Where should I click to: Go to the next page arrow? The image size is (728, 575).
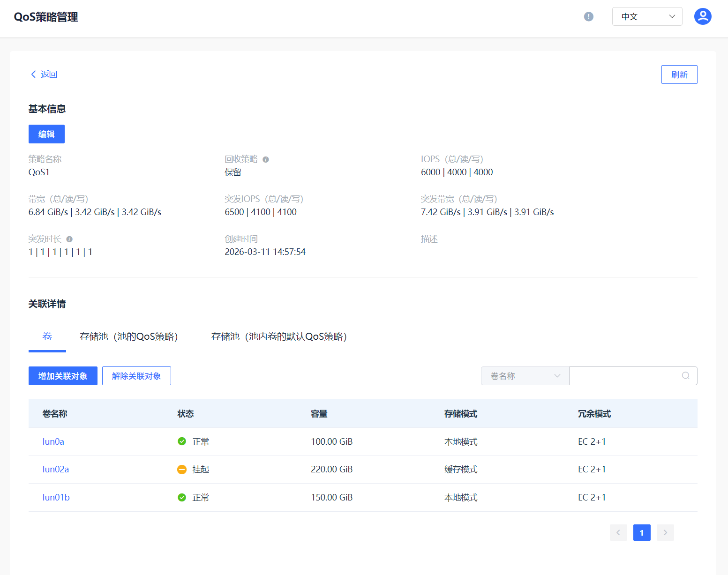coord(665,532)
